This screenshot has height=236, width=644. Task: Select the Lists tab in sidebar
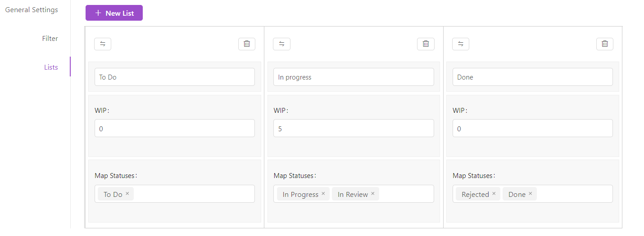point(51,67)
